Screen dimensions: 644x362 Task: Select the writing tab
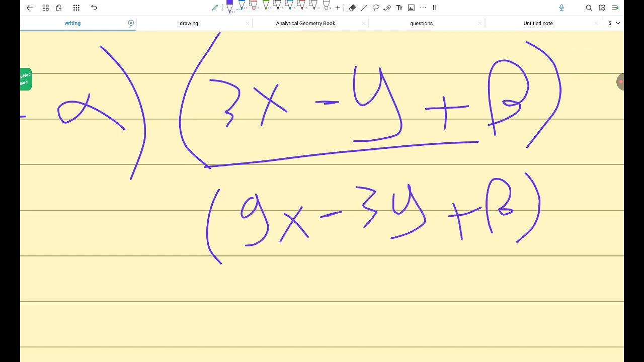72,23
